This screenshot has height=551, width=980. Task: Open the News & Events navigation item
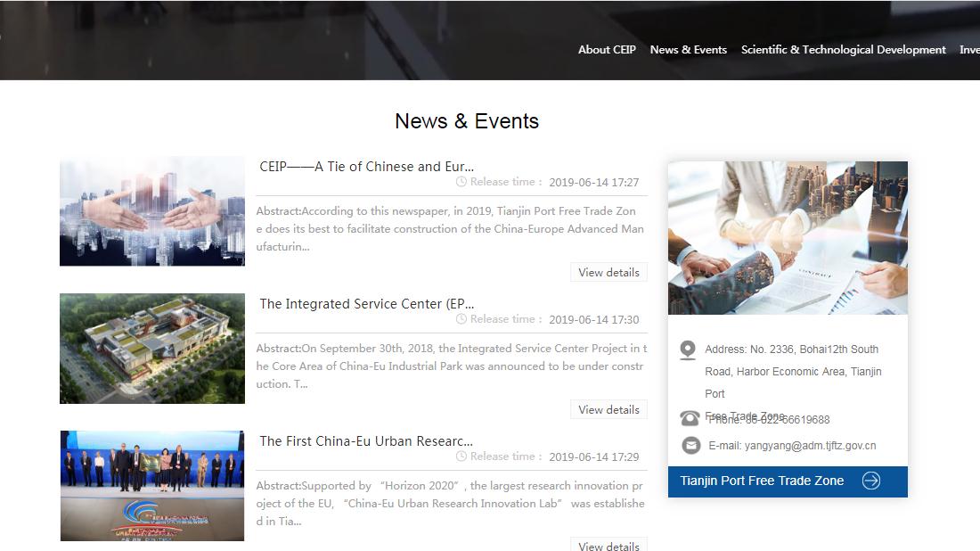(688, 49)
